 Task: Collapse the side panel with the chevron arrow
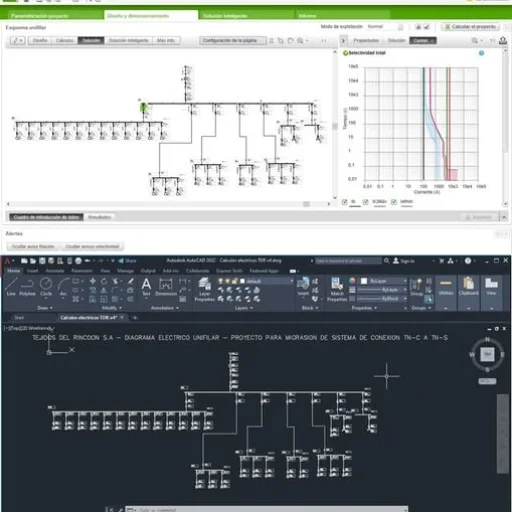[343, 41]
